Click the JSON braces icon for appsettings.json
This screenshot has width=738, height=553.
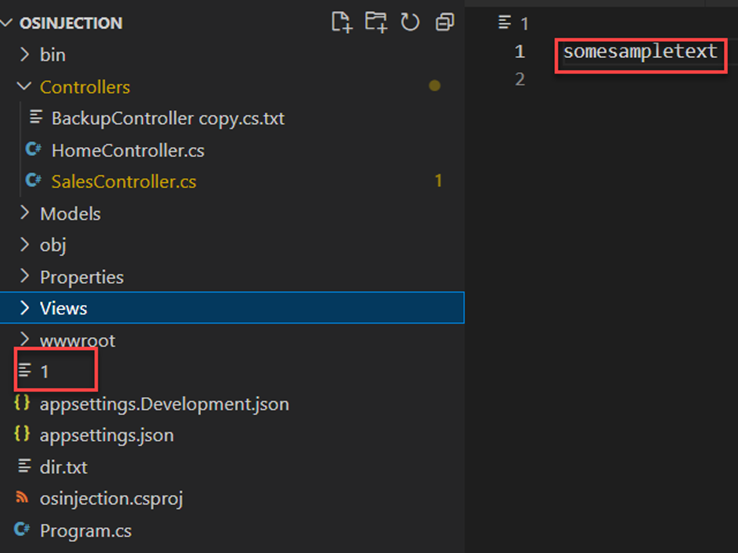(x=21, y=435)
